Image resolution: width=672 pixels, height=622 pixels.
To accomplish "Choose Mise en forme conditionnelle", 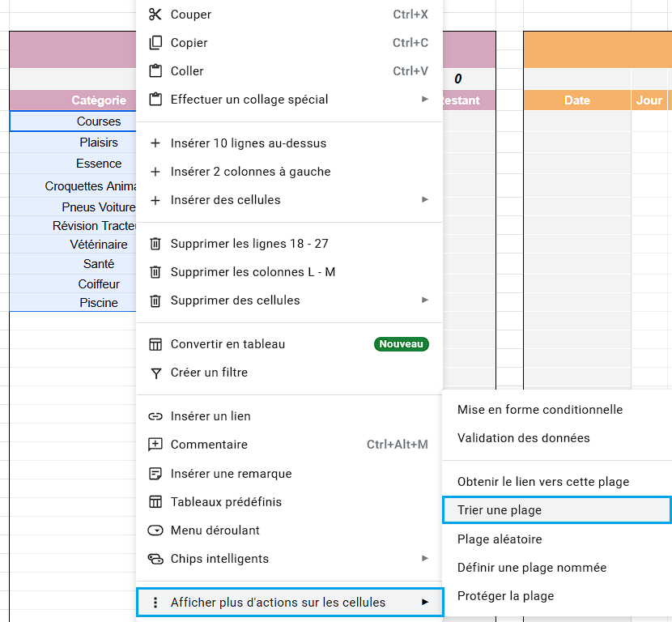I will tap(540, 410).
